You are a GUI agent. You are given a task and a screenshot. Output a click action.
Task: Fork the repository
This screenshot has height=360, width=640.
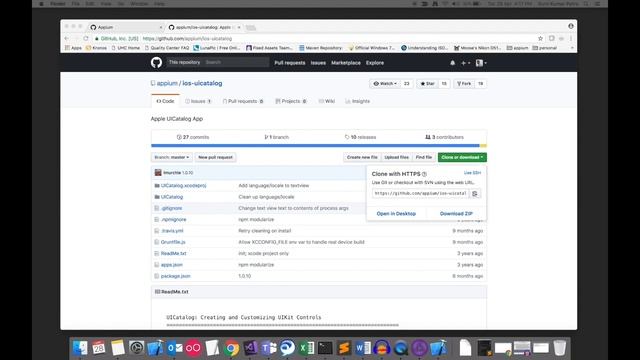464,84
